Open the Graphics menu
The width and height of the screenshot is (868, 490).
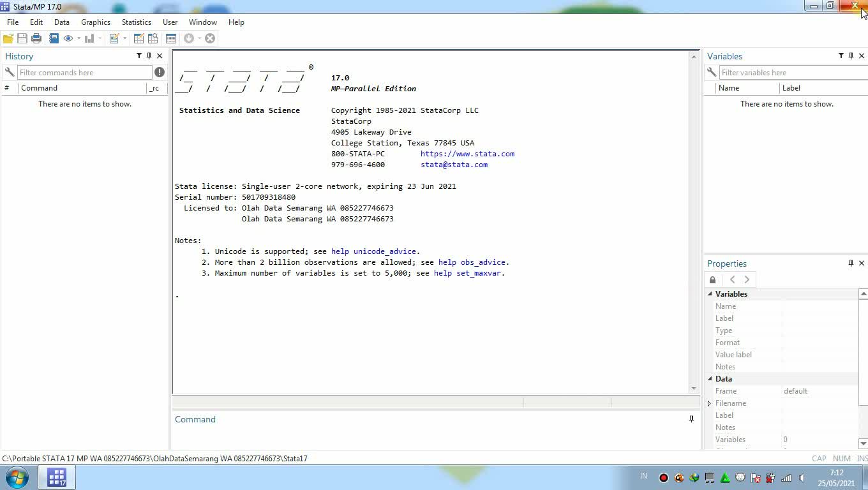(96, 22)
